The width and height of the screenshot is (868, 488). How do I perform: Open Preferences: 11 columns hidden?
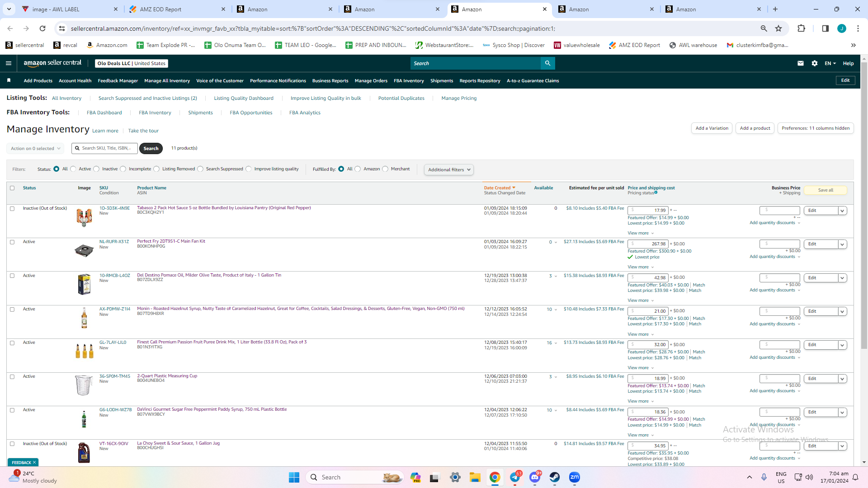pyautogui.click(x=816, y=128)
